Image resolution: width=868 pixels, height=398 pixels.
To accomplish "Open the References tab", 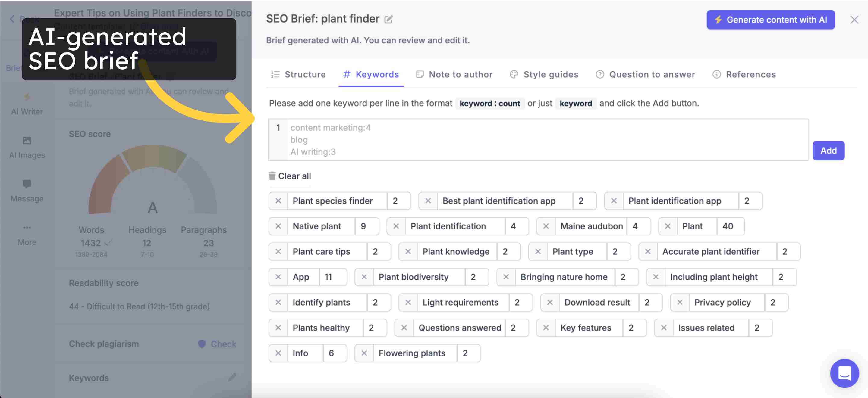I will [744, 74].
